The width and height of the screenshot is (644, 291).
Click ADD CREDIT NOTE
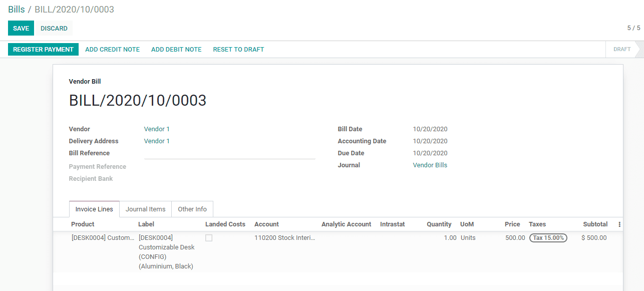click(112, 49)
